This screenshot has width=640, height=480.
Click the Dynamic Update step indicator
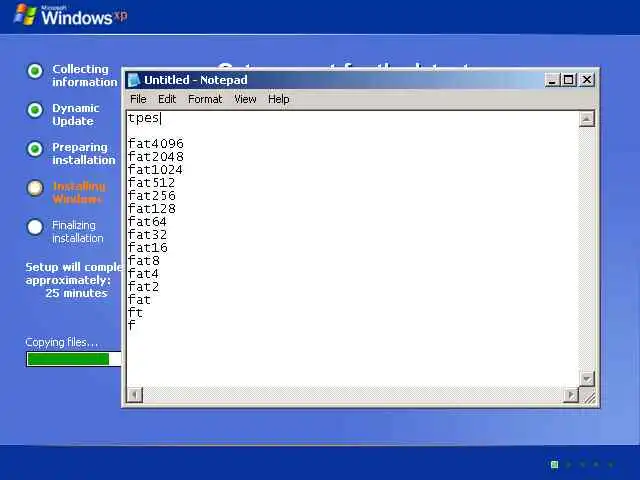click(x=35, y=110)
